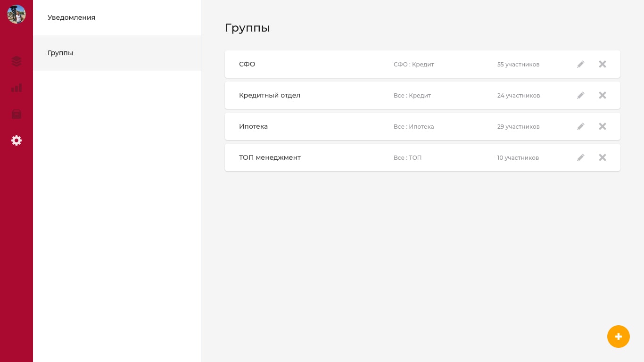Remove the Кредитный отдел group

click(x=603, y=95)
